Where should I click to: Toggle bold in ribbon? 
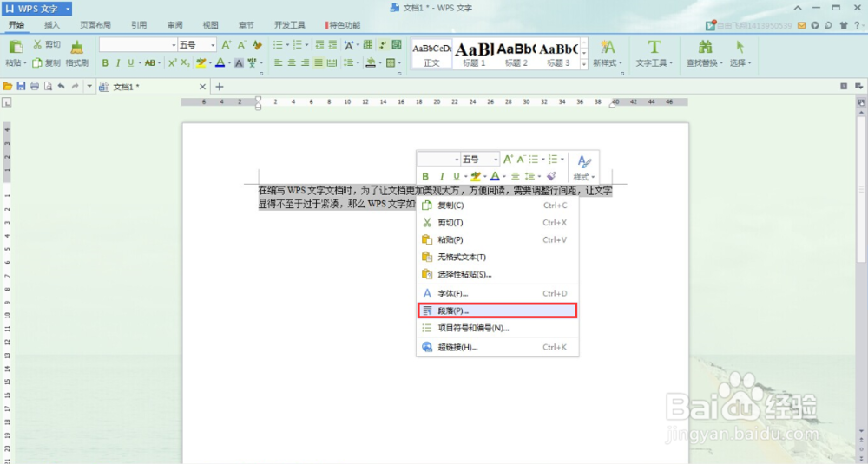(105, 63)
